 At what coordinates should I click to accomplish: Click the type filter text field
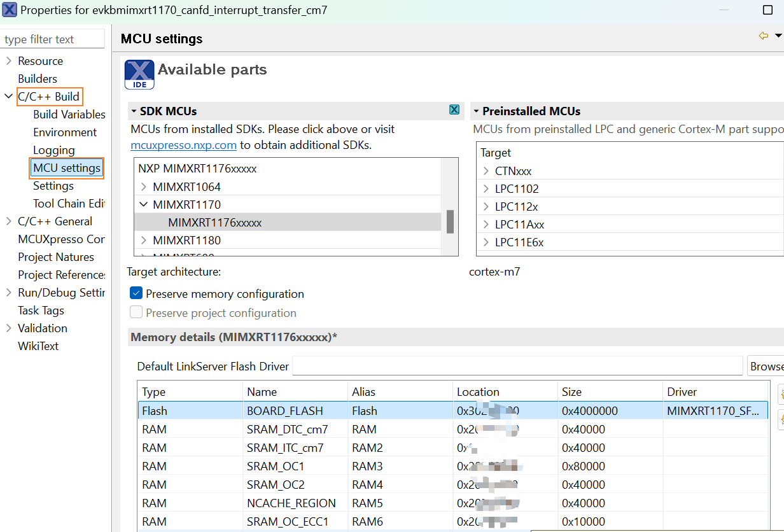pyautogui.click(x=53, y=39)
